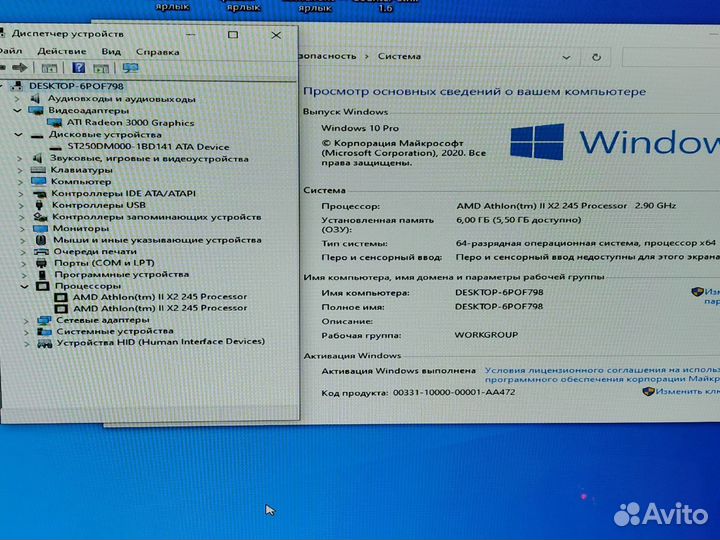Click processor value AMD Athlon II X2 245 2.90 GHz
The height and width of the screenshot is (540, 720).
point(566,206)
